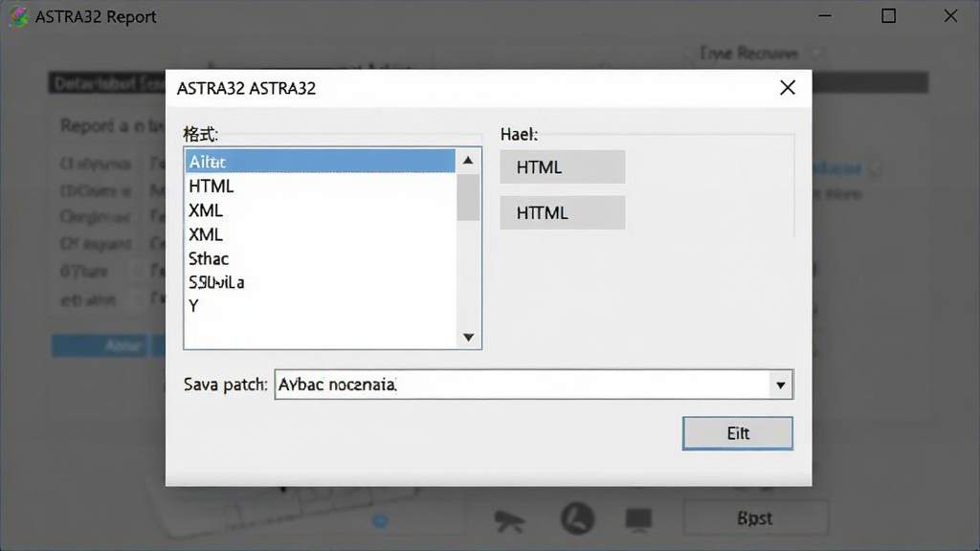Click the telescope-like icon in background window
The width and height of the screenshot is (980, 551).
509,521
